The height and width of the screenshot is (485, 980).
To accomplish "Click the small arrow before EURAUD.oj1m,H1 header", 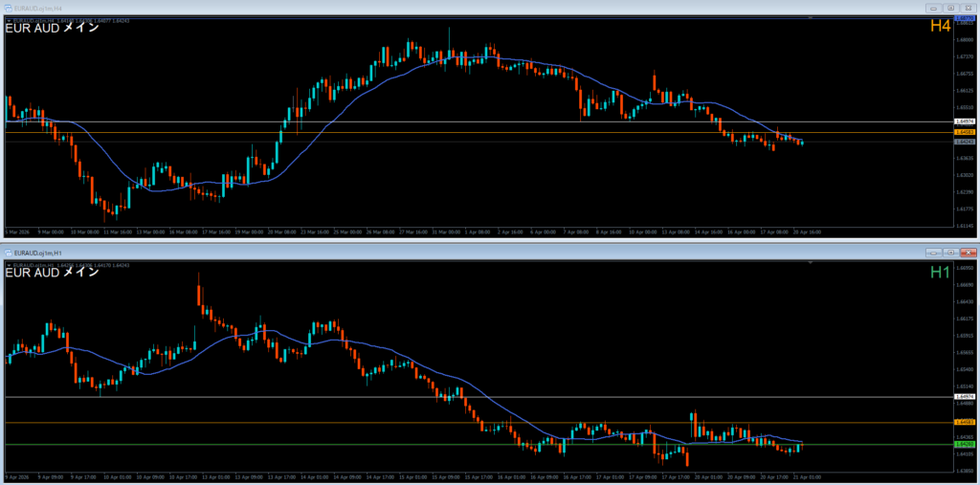I will point(8,265).
